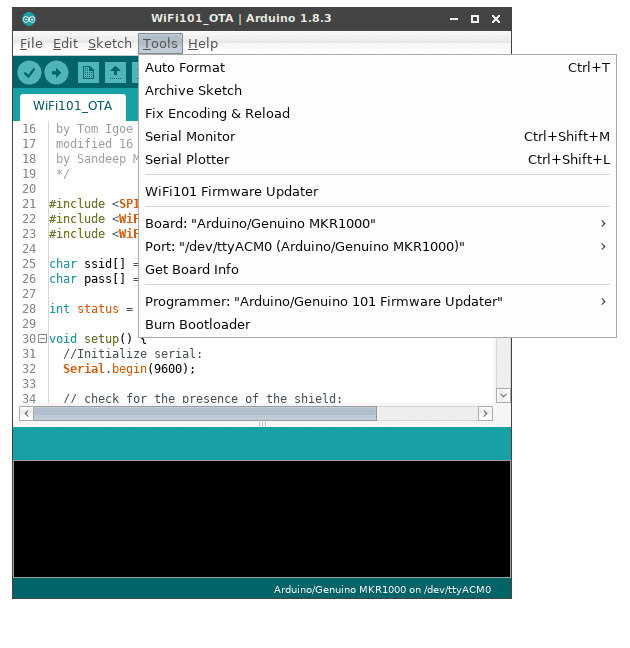Click the New sketch document icon
This screenshot has width=630, height=648.
point(89,72)
